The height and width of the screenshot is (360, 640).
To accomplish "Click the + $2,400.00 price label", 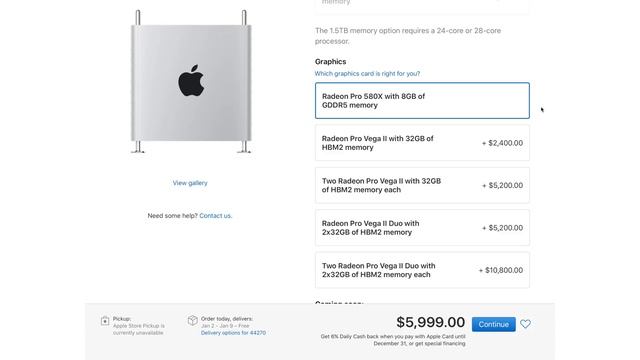I will 502,143.
